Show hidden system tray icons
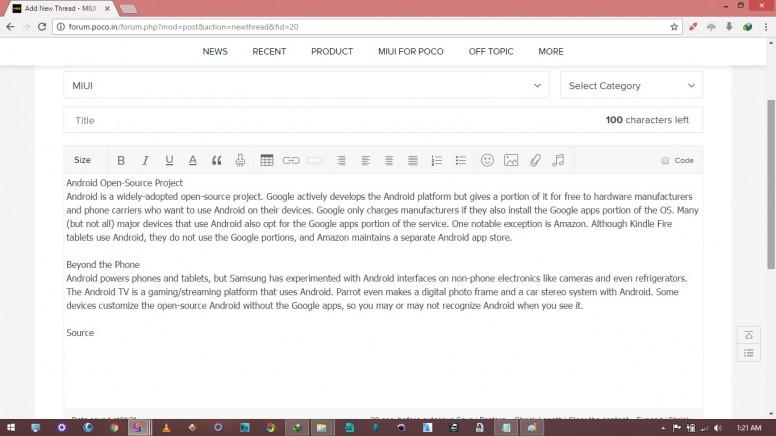776x436 pixels. (663, 428)
